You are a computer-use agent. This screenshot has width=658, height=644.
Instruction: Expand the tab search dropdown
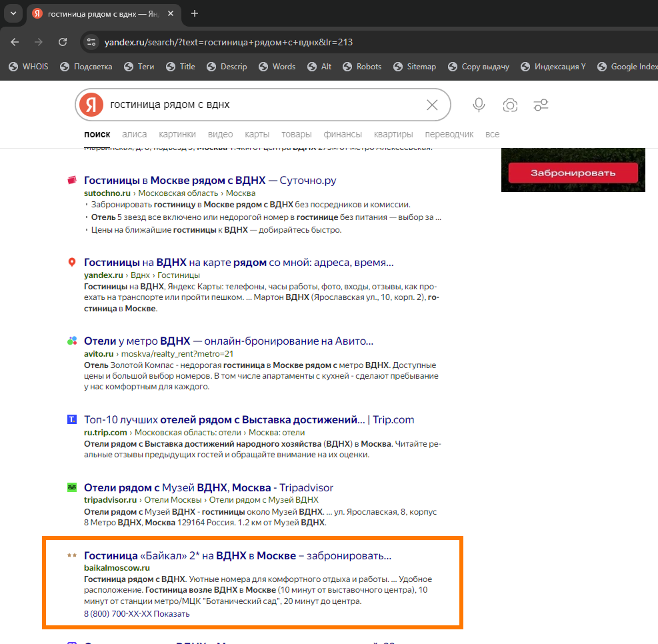pyautogui.click(x=13, y=13)
